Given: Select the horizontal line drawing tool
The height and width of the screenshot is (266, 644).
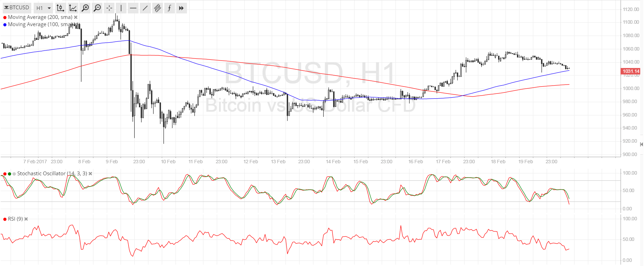Looking at the screenshot, I should 133,8.
